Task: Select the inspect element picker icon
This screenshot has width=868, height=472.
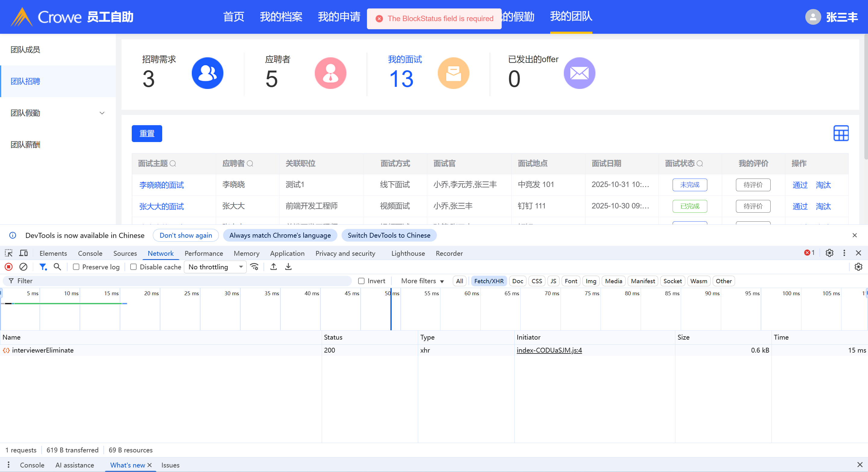Action: [x=9, y=253]
